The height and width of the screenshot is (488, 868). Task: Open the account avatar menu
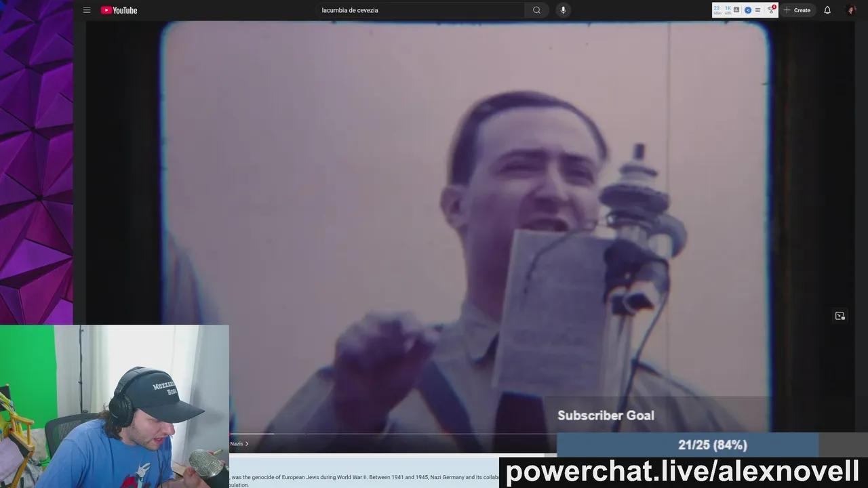tap(850, 10)
